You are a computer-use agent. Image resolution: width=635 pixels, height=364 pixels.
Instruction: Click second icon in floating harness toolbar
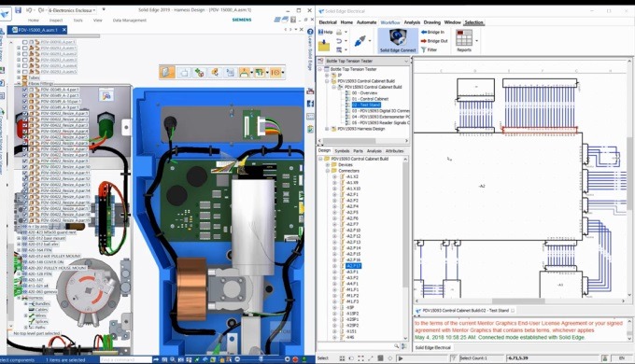point(184,73)
